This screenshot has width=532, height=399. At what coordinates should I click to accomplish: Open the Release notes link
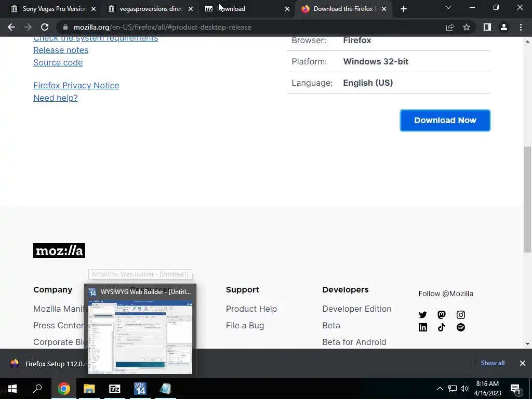click(x=61, y=50)
